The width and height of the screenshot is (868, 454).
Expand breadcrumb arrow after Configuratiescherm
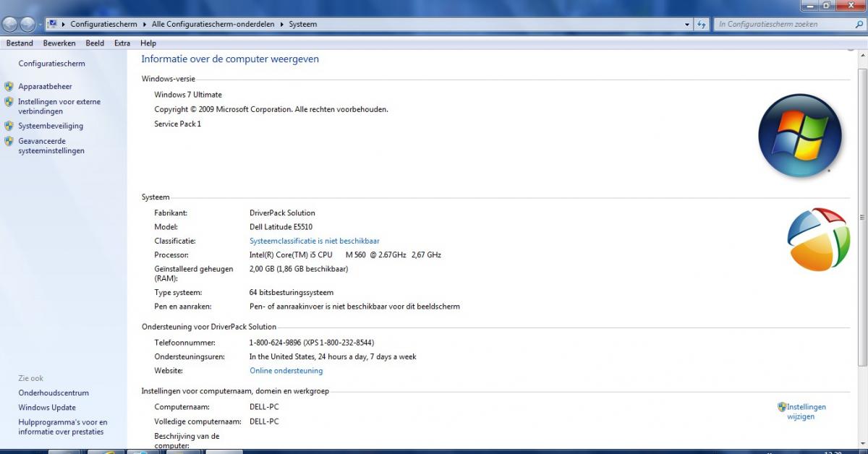tap(145, 24)
